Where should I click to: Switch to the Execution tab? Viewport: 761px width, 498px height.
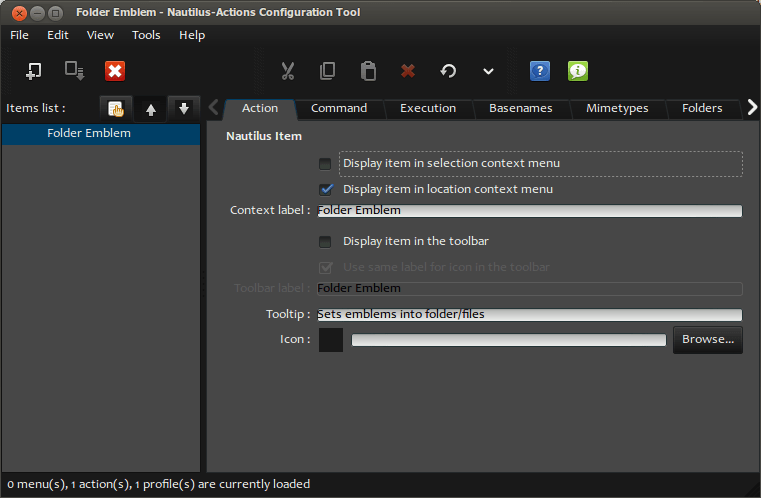click(428, 108)
